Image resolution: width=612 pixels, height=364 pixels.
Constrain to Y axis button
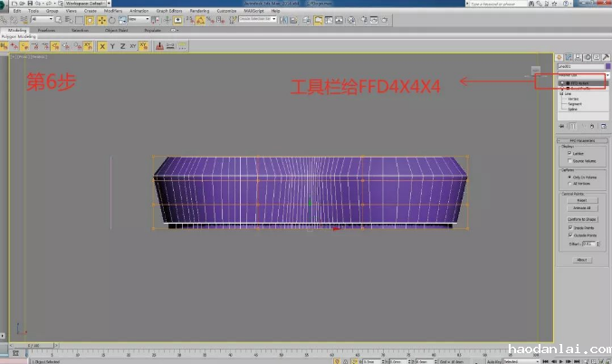pos(112,46)
